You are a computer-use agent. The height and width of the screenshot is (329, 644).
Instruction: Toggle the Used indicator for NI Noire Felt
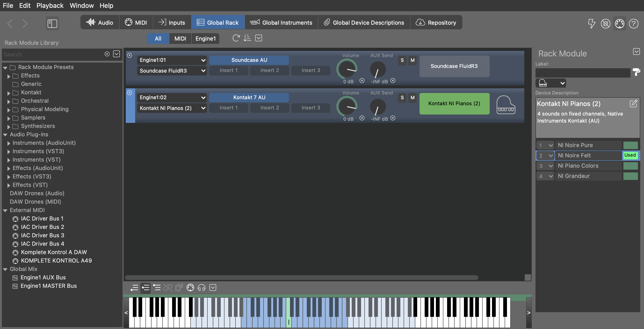pyautogui.click(x=630, y=155)
